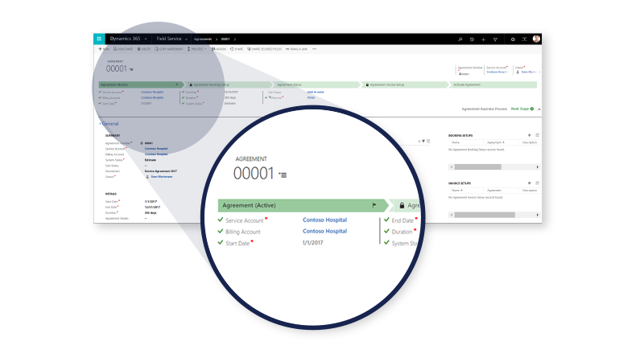Open the Sven Mortensen owner link in Summary
The width and height of the screenshot is (644, 362).
pyautogui.click(x=162, y=176)
